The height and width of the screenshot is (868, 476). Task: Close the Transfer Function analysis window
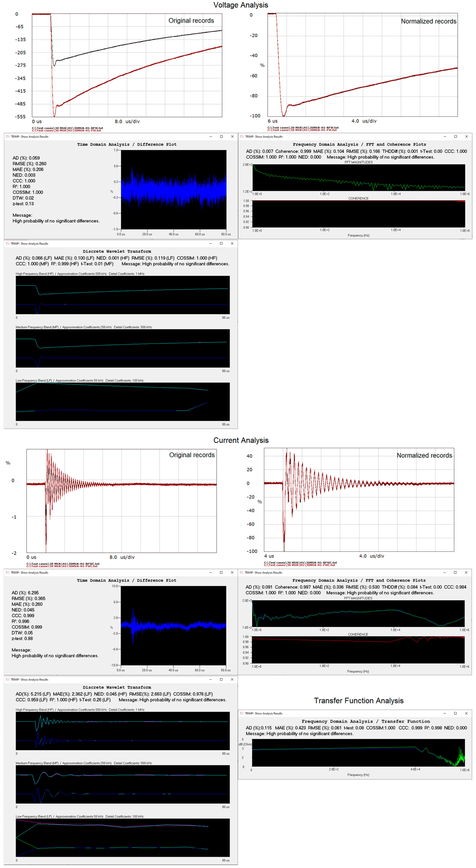point(466,713)
